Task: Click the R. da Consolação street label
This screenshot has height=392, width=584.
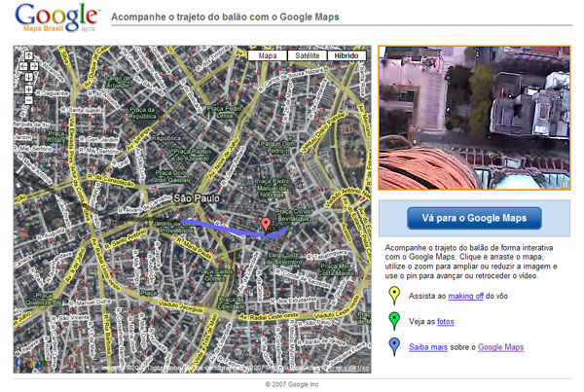Action: pyautogui.click(x=111, y=180)
